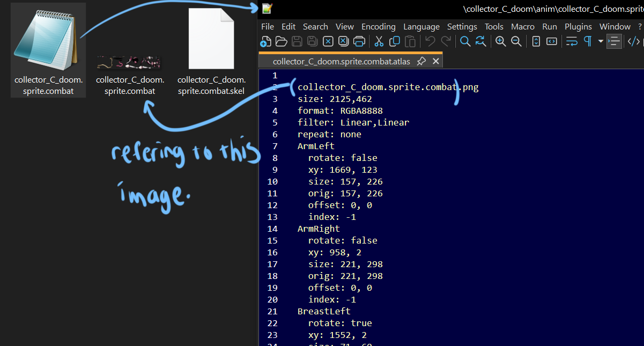
Task: Click the 'BreastLeft' entry line
Action: tap(324, 311)
